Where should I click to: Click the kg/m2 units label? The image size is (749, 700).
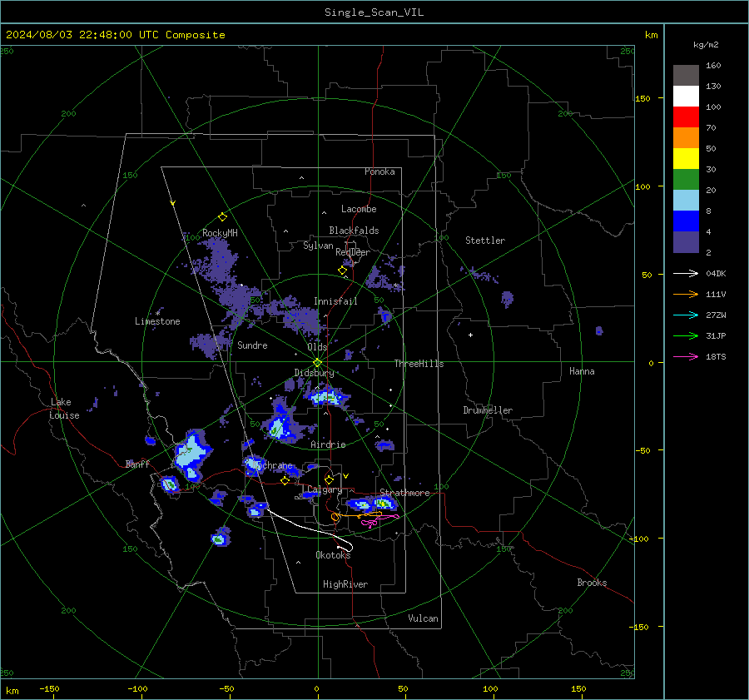click(x=706, y=45)
